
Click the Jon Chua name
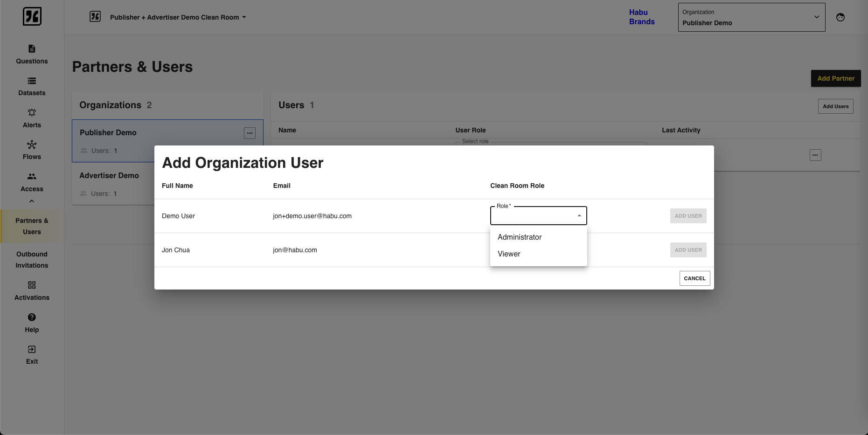pyautogui.click(x=175, y=250)
